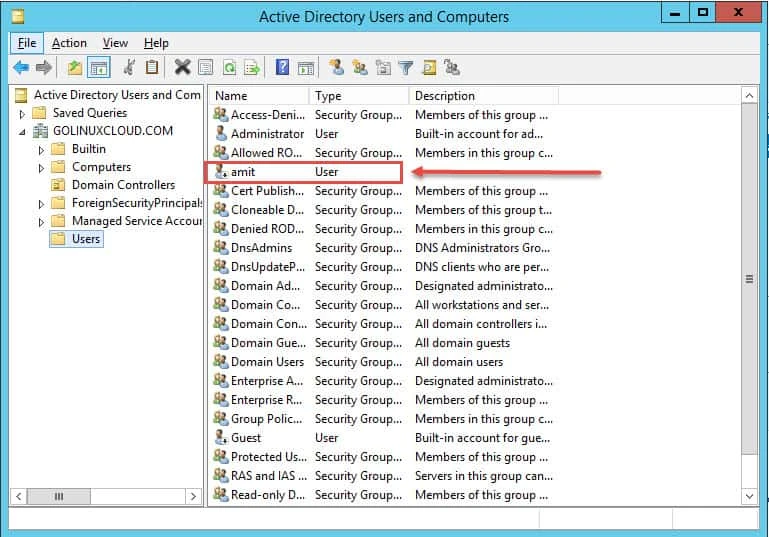
Task: Click the Export list icon
Action: click(x=252, y=68)
